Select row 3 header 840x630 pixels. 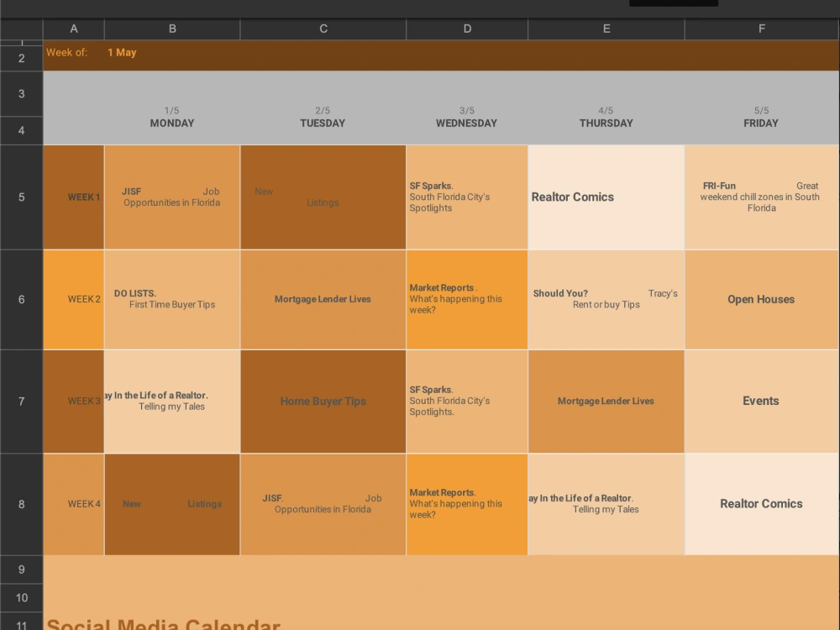22,94
